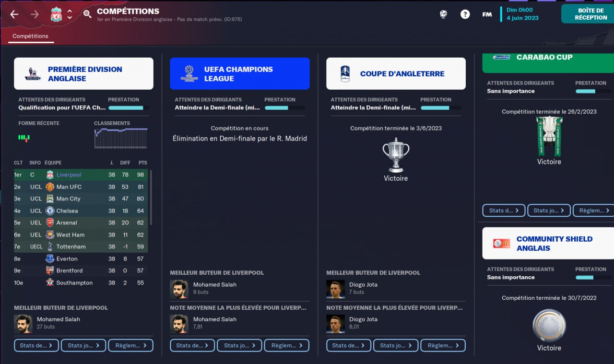
Task: Click the Première Division prestation bar
Action: click(x=128, y=108)
